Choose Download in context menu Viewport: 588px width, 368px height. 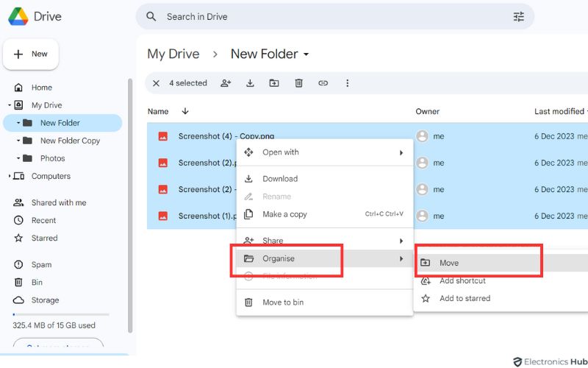point(325,179)
